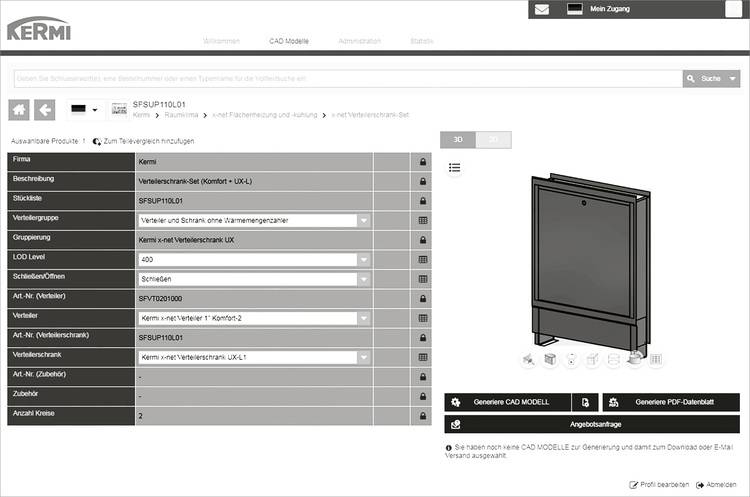Open the LOD Level dropdown
Image resolution: width=750 pixels, height=497 pixels.
[364, 259]
